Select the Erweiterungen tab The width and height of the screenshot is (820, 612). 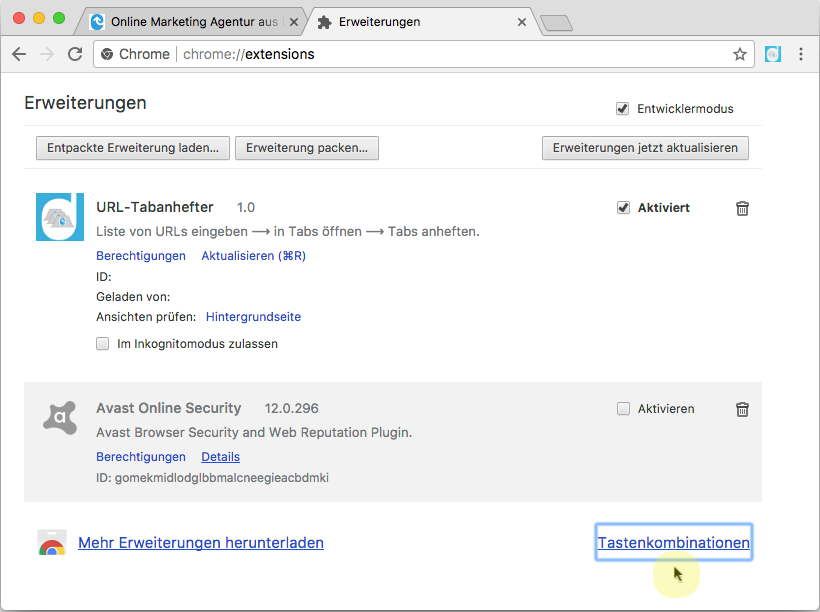pyautogui.click(x=419, y=21)
